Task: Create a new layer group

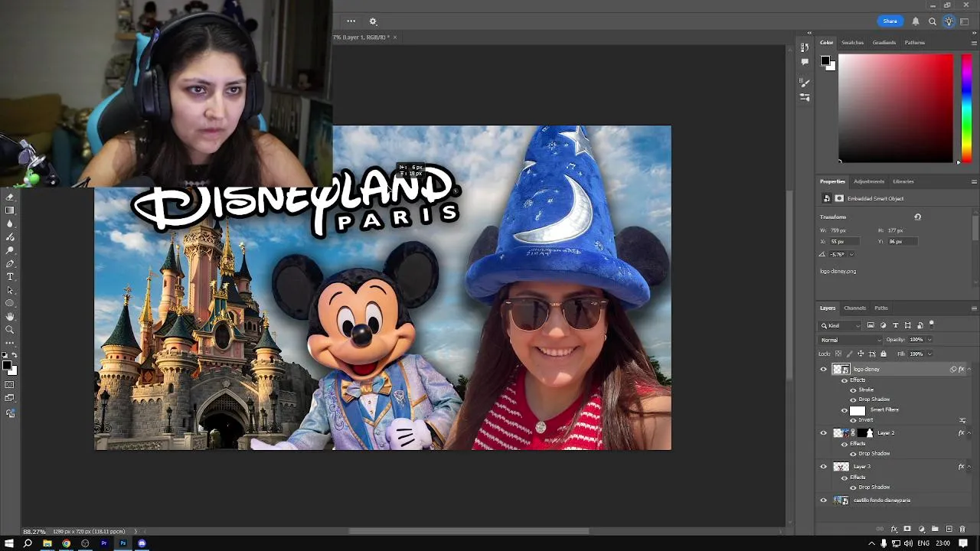Action: pyautogui.click(x=935, y=529)
